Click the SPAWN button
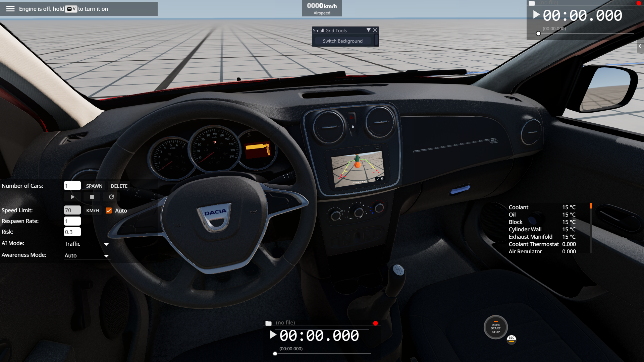This screenshot has height=362, width=644. click(x=94, y=186)
